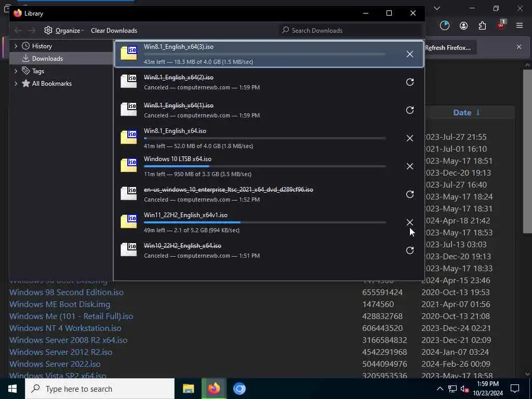This screenshot has width=532, height=399.
Task: Sort listing by the Date column
Action: coord(467,113)
